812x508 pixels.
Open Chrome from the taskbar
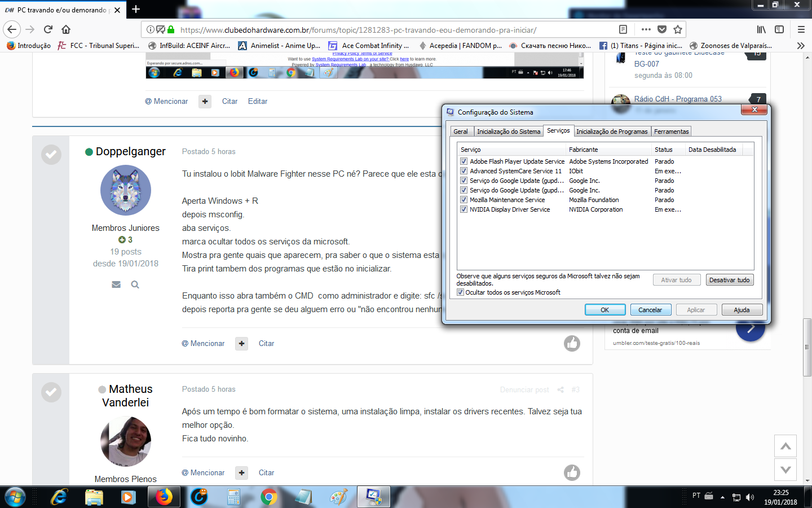click(269, 497)
